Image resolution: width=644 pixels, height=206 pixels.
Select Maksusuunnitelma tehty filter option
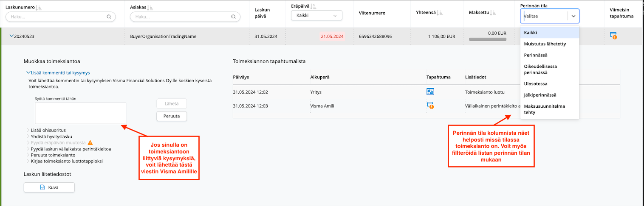[x=545, y=109]
